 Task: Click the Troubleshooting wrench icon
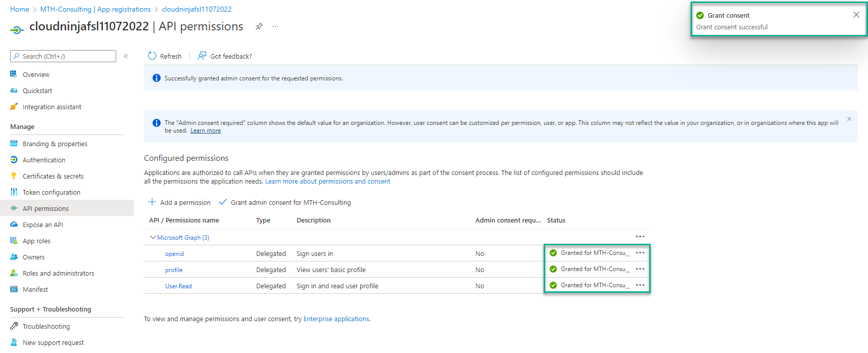(14, 326)
